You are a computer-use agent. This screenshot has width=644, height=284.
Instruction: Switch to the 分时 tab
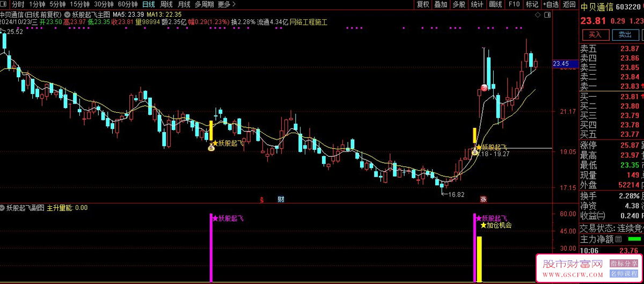click(x=18, y=4)
